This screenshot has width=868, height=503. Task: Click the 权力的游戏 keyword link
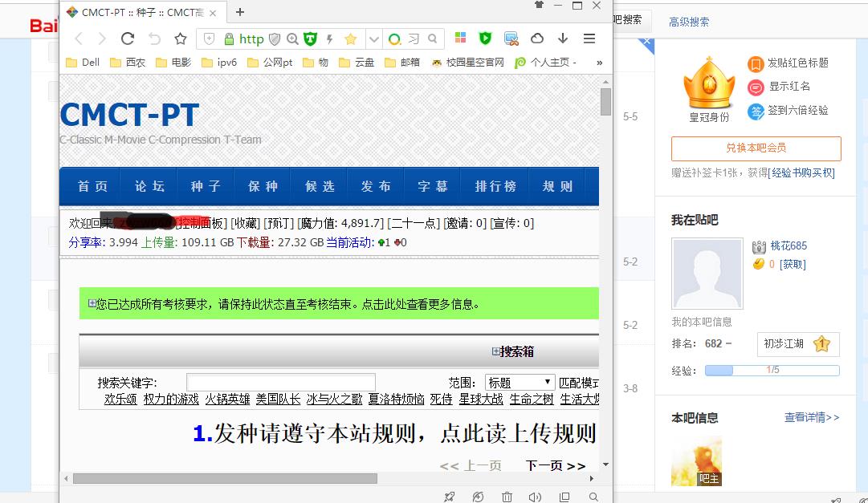pos(171,399)
